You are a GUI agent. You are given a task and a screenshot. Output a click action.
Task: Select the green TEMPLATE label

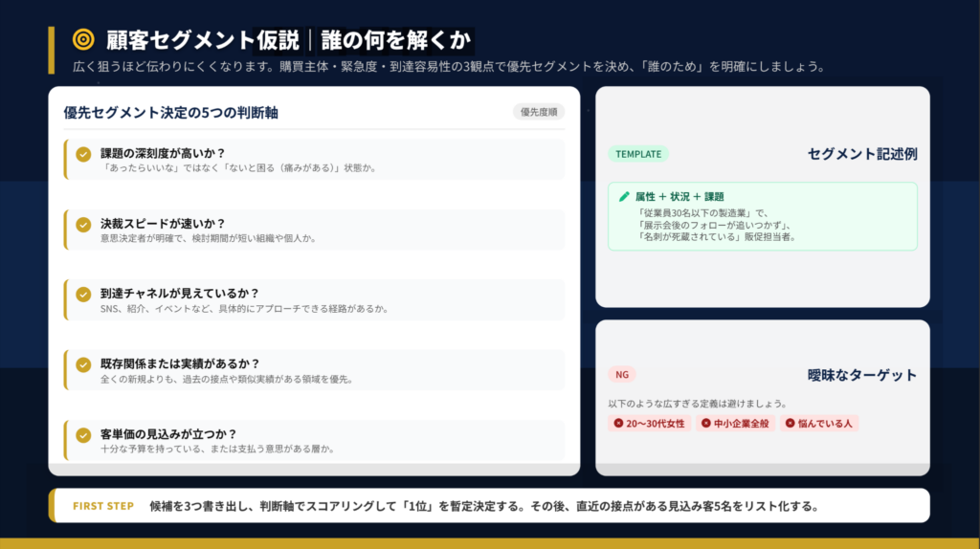point(637,154)
